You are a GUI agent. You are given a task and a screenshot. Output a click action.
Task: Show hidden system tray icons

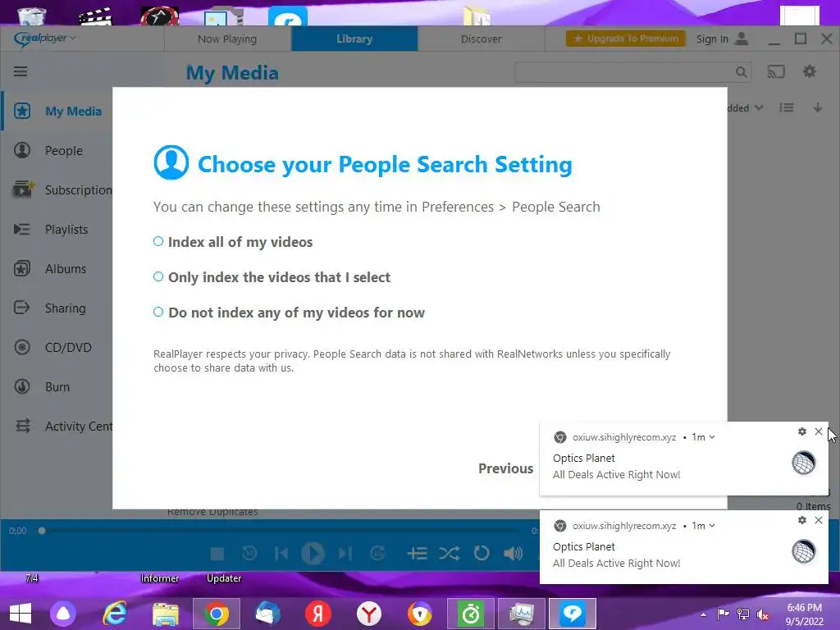[x=703, y=614]
